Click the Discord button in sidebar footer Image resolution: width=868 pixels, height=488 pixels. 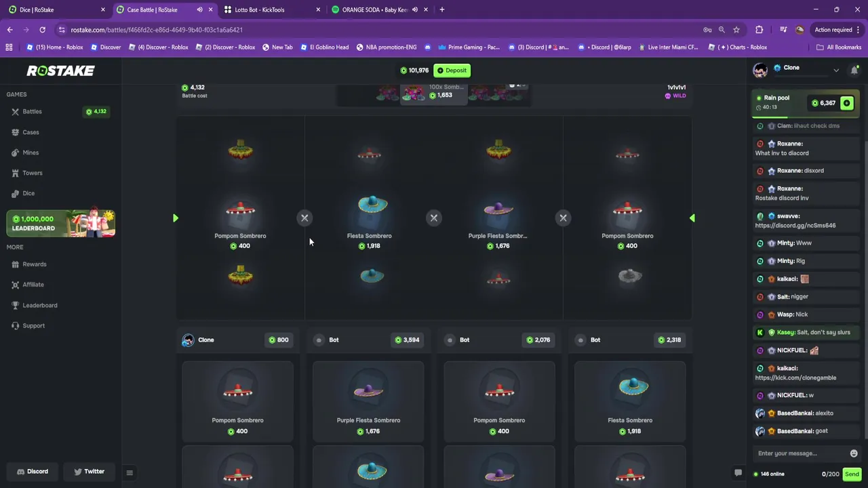tap(33, 471)
